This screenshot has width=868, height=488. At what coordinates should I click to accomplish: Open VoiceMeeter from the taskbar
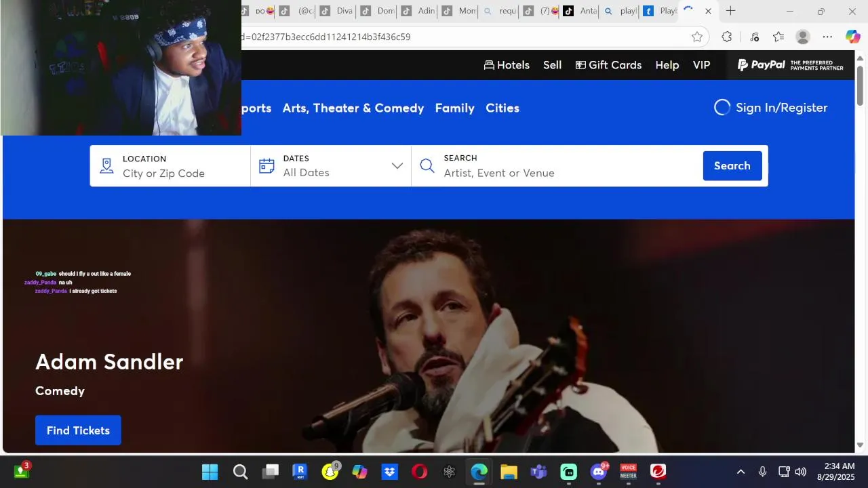click(629, 471)
